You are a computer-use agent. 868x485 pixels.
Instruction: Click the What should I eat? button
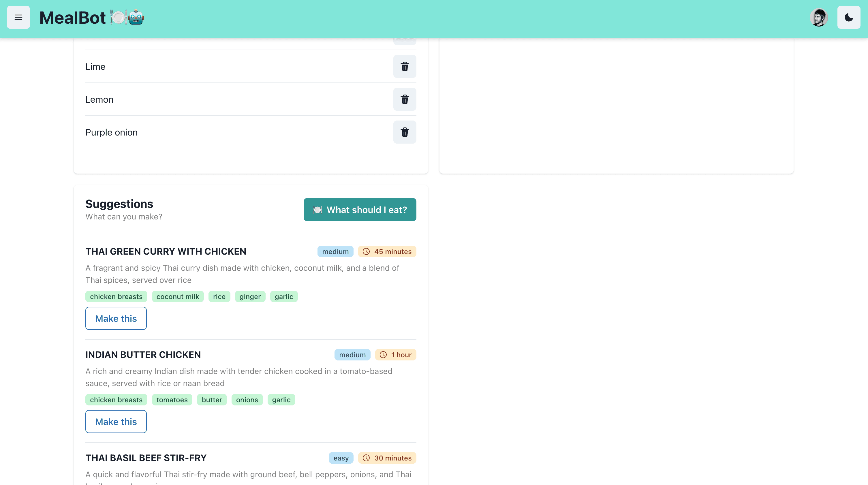click(360, 210)
